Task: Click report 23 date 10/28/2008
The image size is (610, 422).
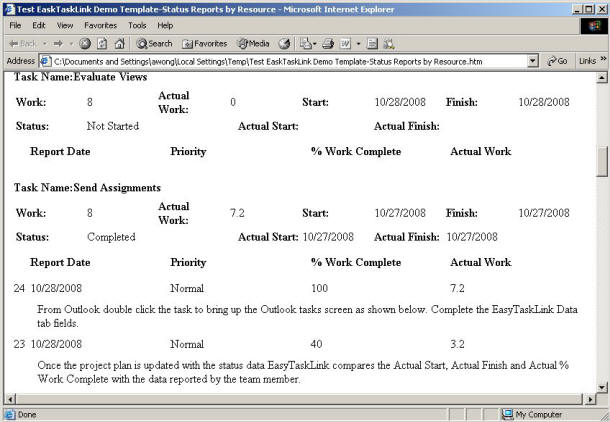Action: (56, 344)
